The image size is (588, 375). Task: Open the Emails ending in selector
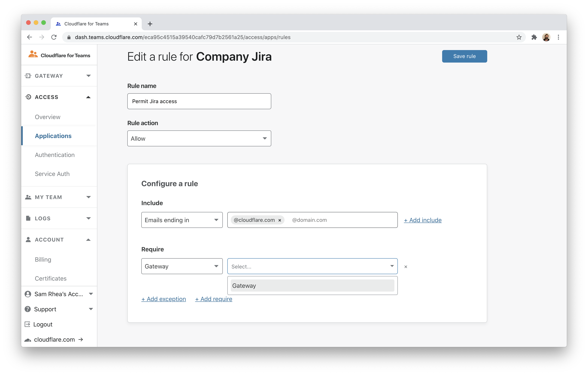[x=182, y=220]
